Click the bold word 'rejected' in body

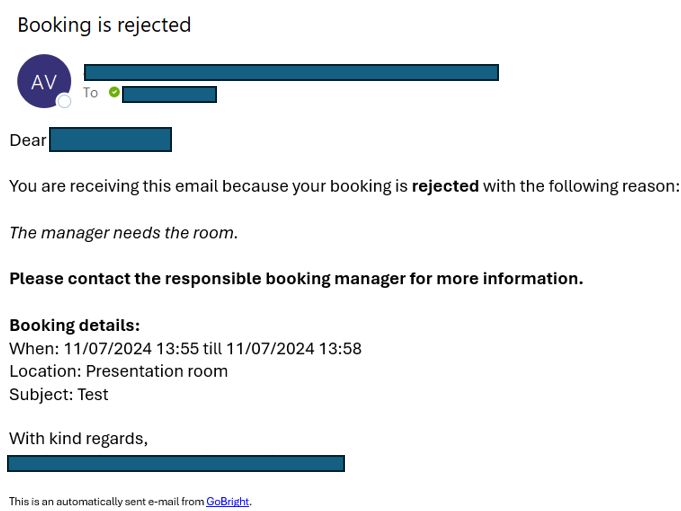point(445,186)
